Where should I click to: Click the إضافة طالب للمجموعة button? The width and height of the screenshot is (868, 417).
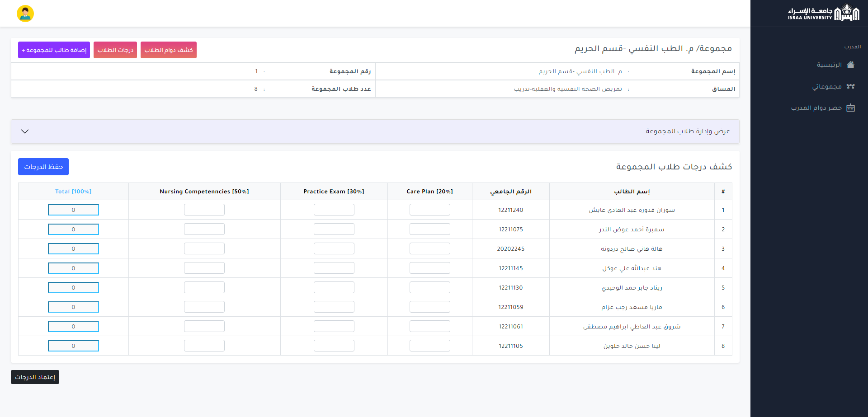[x=54, y=50]
